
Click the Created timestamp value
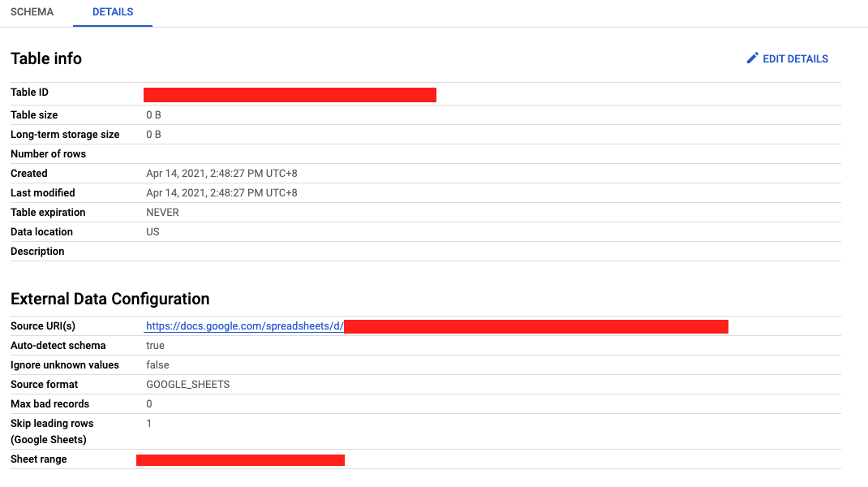pos(221,173)
